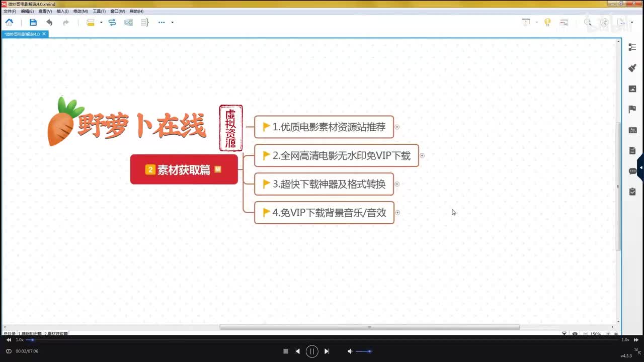
Task: Open the Image gallery panel
Action: tap(632, 88)
